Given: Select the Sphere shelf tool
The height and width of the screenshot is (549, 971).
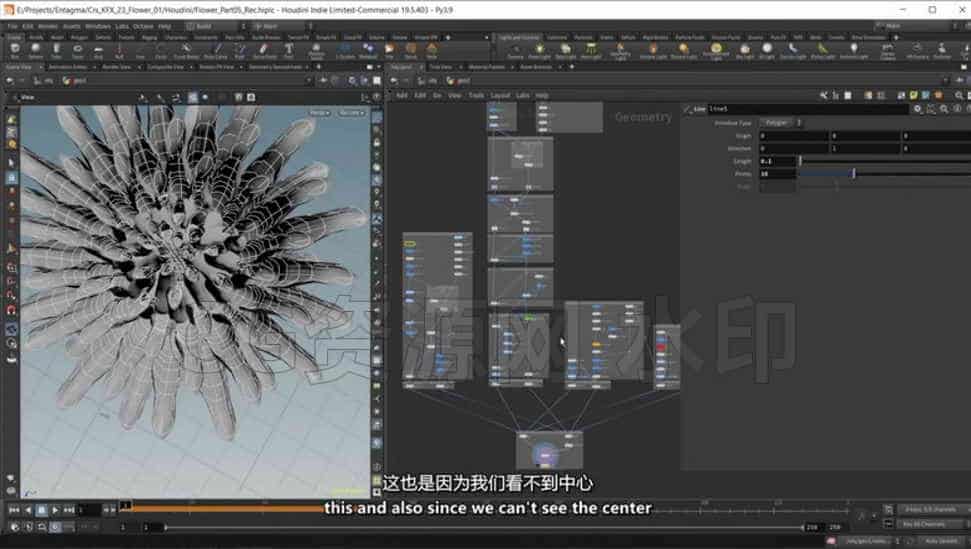Looking at the screenshot, I should point(36,50).
